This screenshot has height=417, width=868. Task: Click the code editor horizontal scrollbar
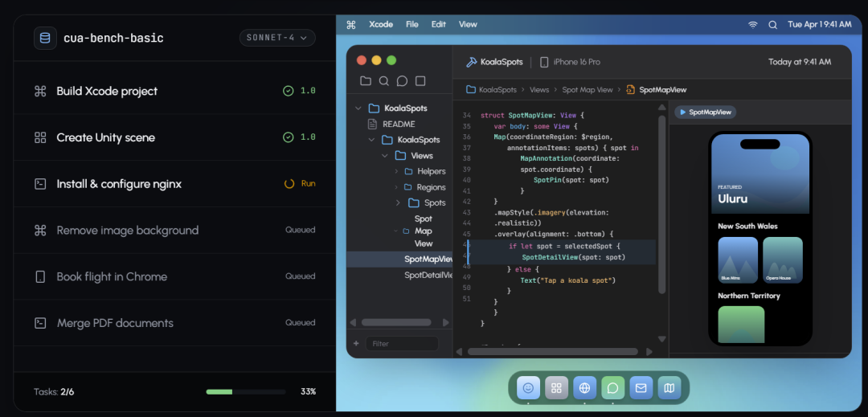pos(552,351)
